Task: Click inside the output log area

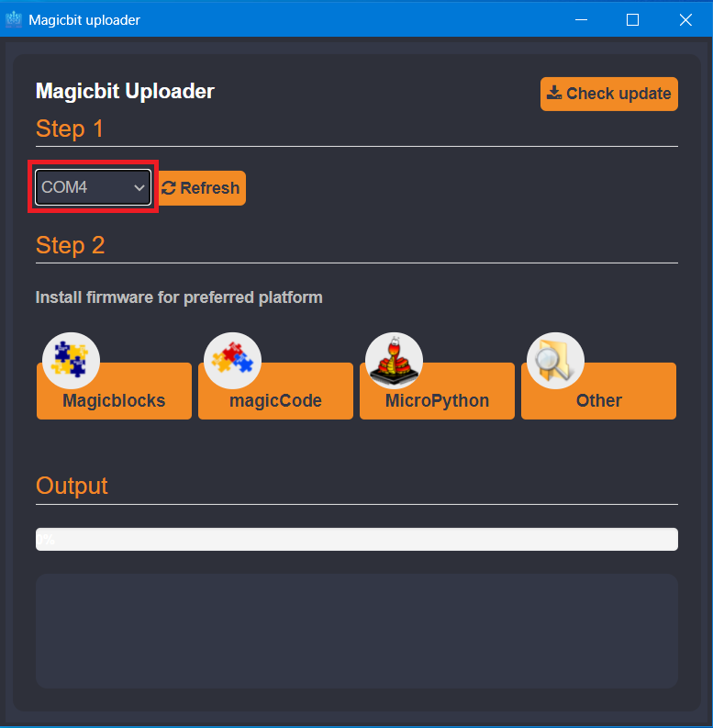Action: pyautogui.click(x=356, y=631)
